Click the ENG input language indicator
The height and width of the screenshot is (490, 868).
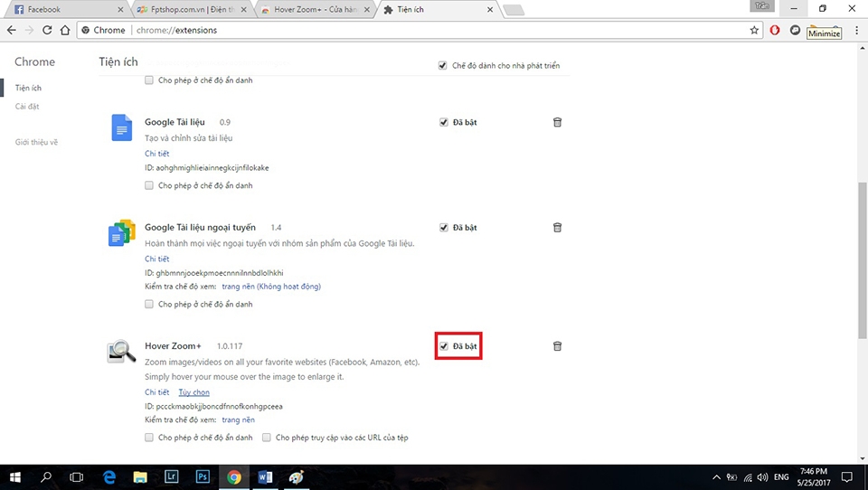[x=781, y=477]
